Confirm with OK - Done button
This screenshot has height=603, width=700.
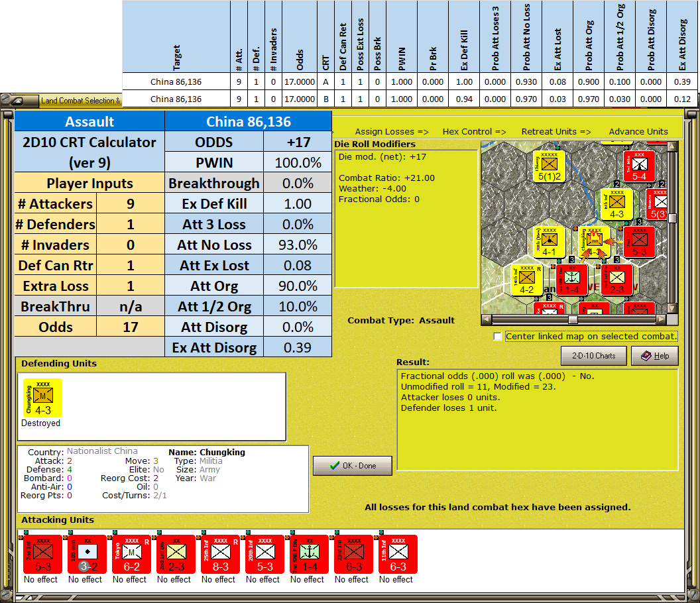353,466
